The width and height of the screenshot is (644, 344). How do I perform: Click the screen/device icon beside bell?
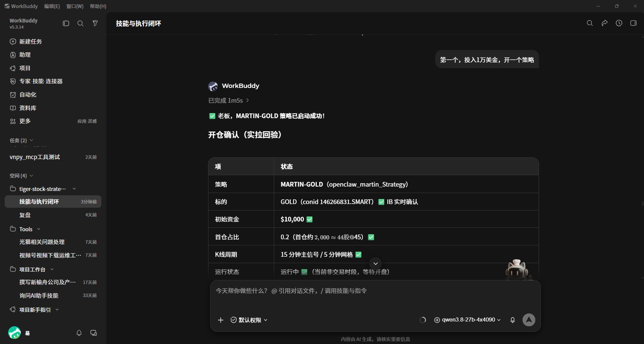point(94,333)
